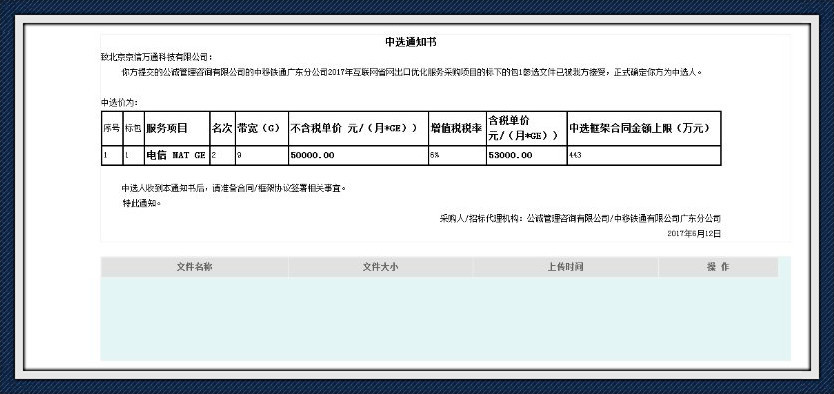Click the 文件名称 column header
Screen dimensions: 834x394
tap(195, 267)
